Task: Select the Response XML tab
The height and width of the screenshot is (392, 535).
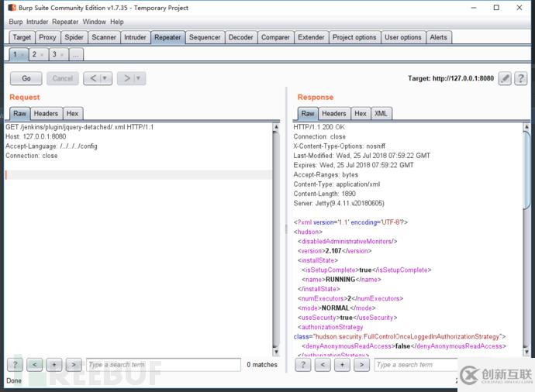Action: click(381, 114)
